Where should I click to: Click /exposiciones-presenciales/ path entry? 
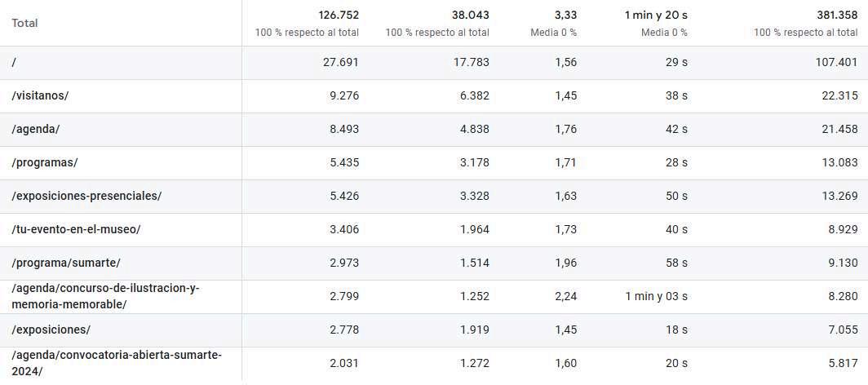pos(86,196)
